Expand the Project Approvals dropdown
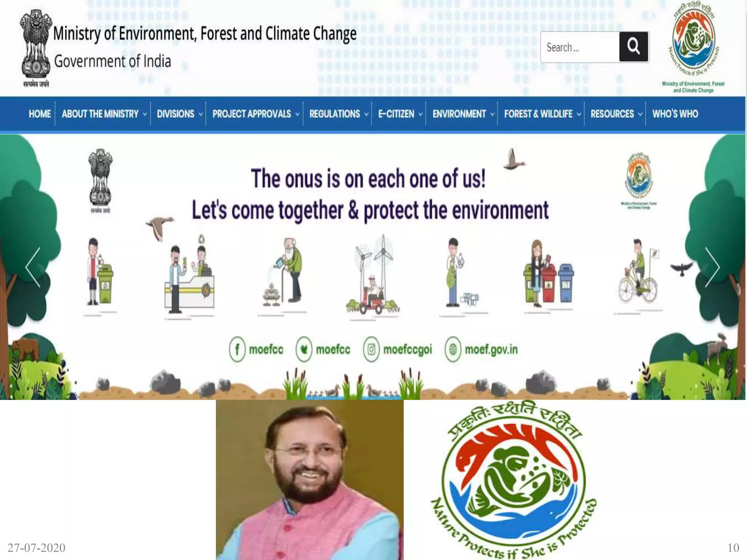The image size is (747, 560). [x=256, y=114]
